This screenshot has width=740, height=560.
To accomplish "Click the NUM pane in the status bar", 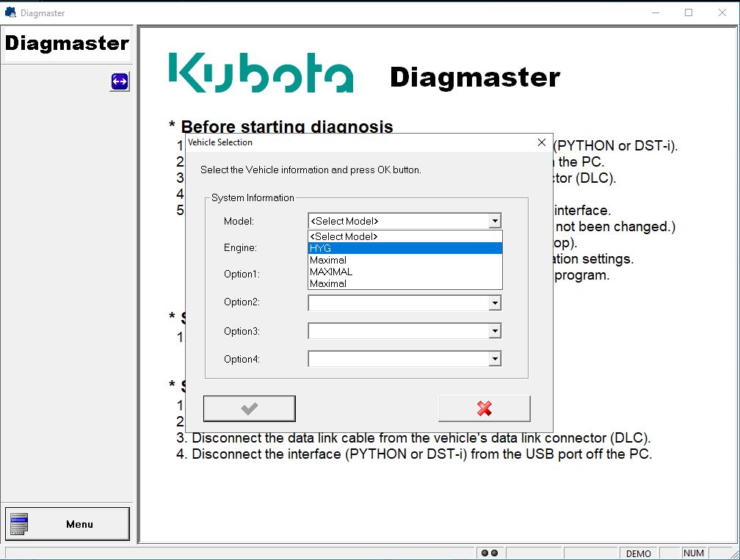I will (x=693, y=553).
